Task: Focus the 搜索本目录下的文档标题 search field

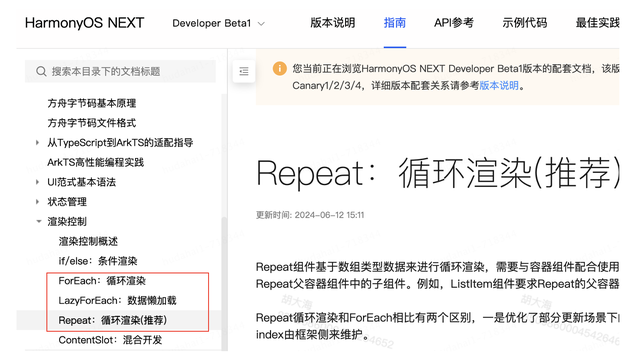Action: point(120,71)
